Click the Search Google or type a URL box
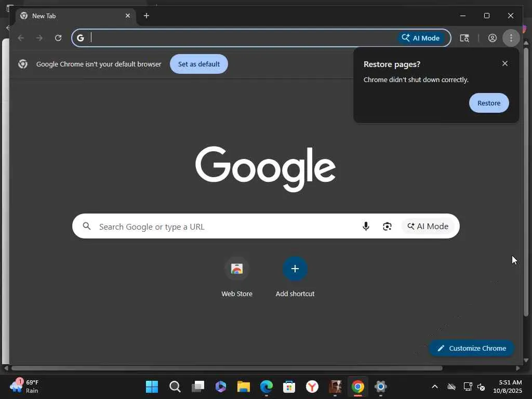Screen dimensions: 532x399 (265, 227)
